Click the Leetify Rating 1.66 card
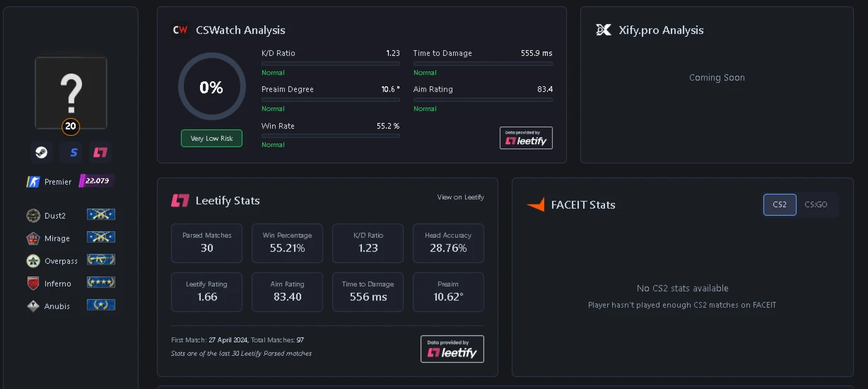Viewport: 868px width, 389px height. tap(206, 292)
